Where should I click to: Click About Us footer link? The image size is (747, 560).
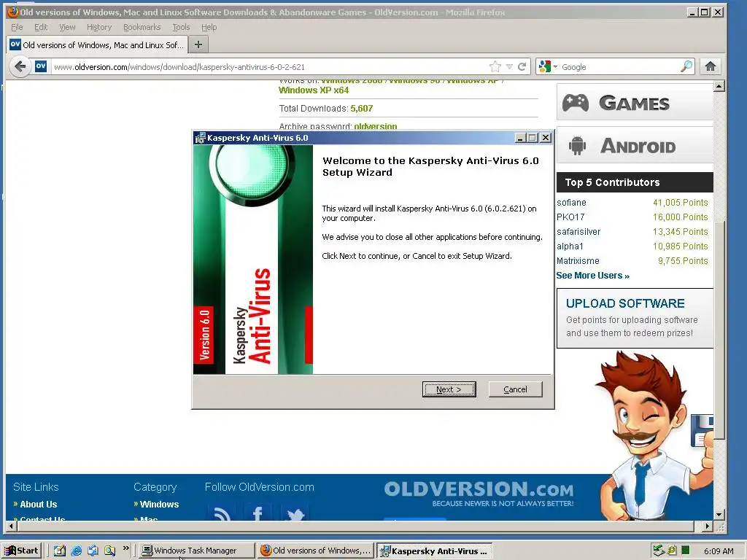[x=38, y=504]
